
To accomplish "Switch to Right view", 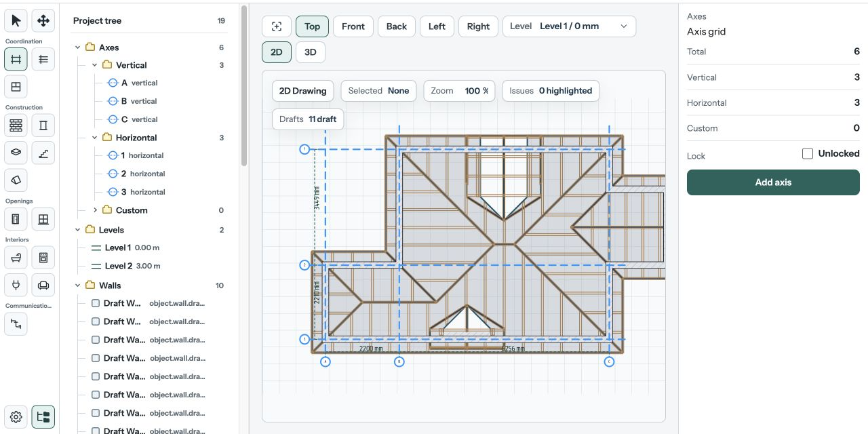I will [x=478, y=26].
